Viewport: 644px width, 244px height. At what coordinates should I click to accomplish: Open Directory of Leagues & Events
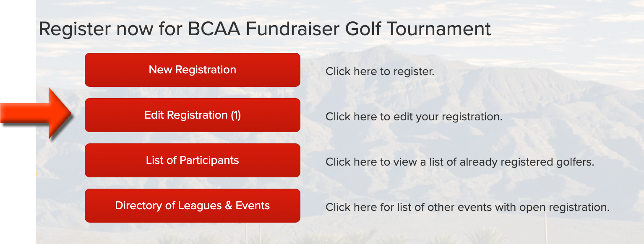[193, 205]
